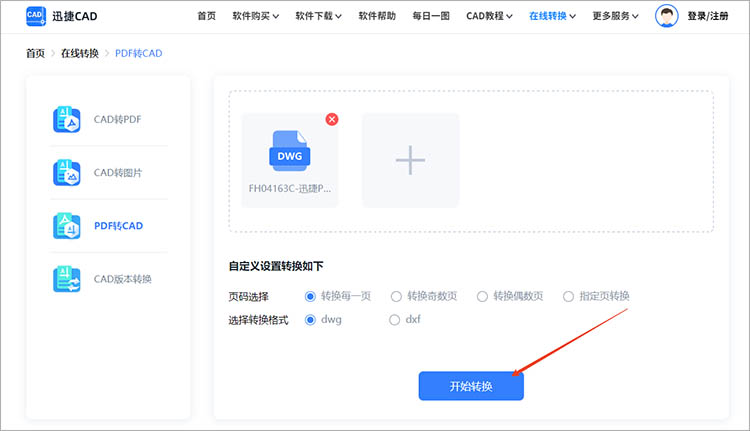Click the CAD转图片 sidebar icon
750x431 pixels.
(66, 172)
